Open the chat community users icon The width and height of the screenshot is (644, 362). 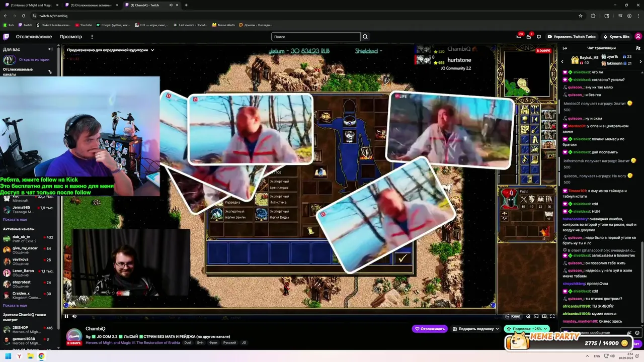coord(639,48)
